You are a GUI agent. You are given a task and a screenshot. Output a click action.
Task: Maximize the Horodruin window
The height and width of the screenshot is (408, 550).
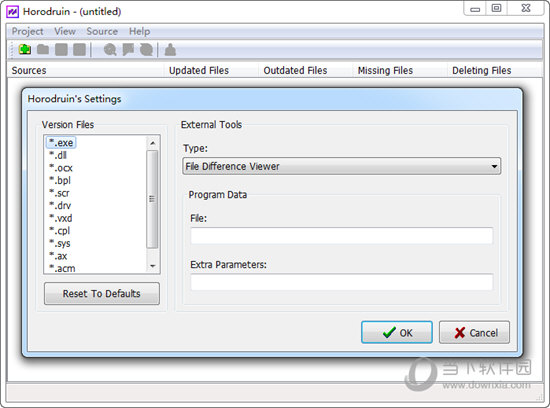496,8
